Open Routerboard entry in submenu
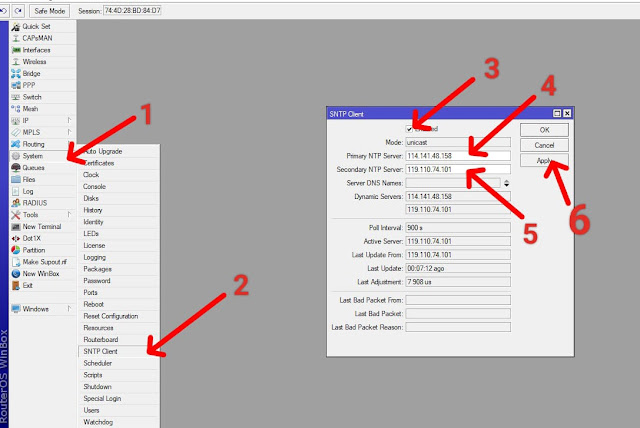The width and height of the screenshot is (640, 428). (118, 339)
